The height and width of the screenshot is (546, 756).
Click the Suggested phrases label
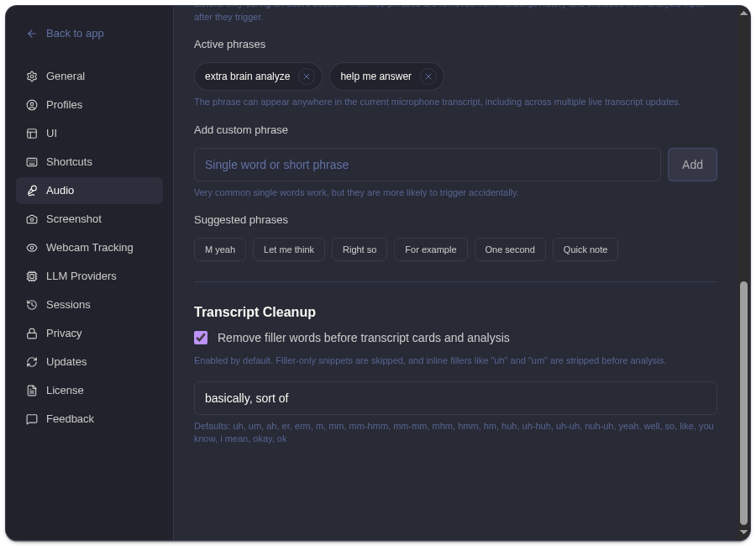240,220
